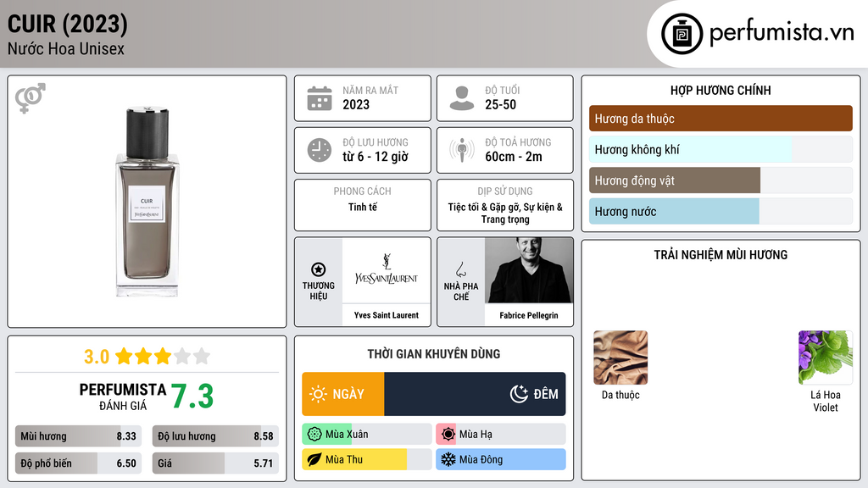This screenshot has height=488, width=868.
Task: Click the perfumista.vn bottle logo icon
Action: 682,34
